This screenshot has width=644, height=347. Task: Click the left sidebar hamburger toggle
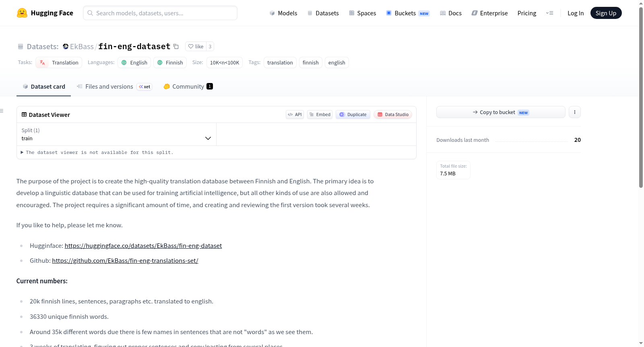click(x=2, y=111)
